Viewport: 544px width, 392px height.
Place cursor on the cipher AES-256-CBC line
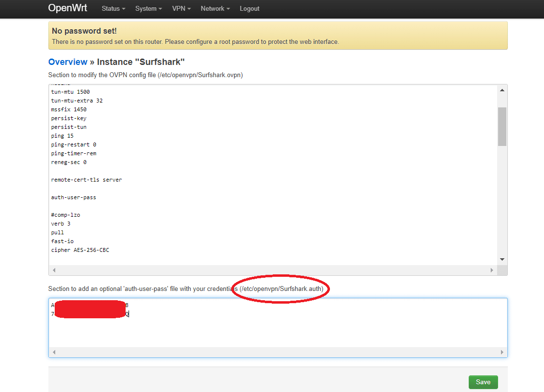(x=80, y=250)
